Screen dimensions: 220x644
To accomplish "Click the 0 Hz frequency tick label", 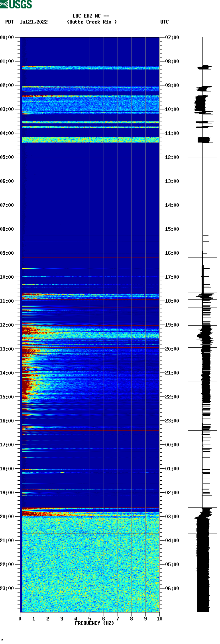I will (x=20, y=619).
